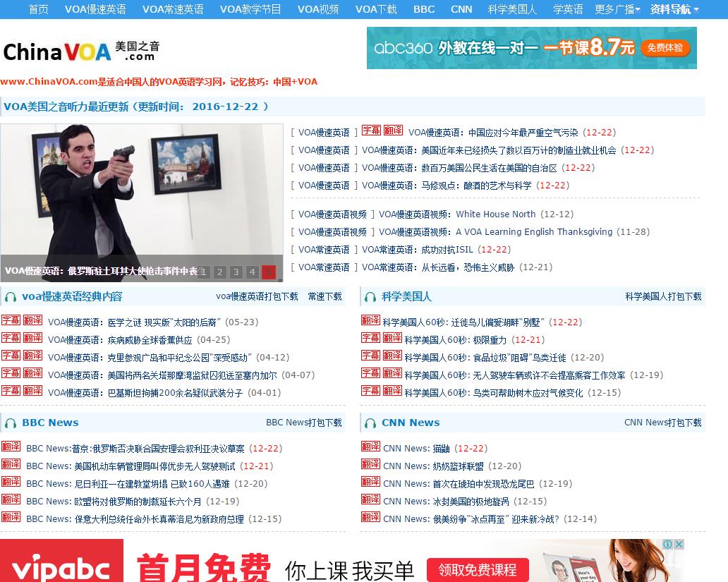The width and height of the screenshot is (728, 582).
Task: Click headphone icon beside CNN News heading
Action: 370,423
